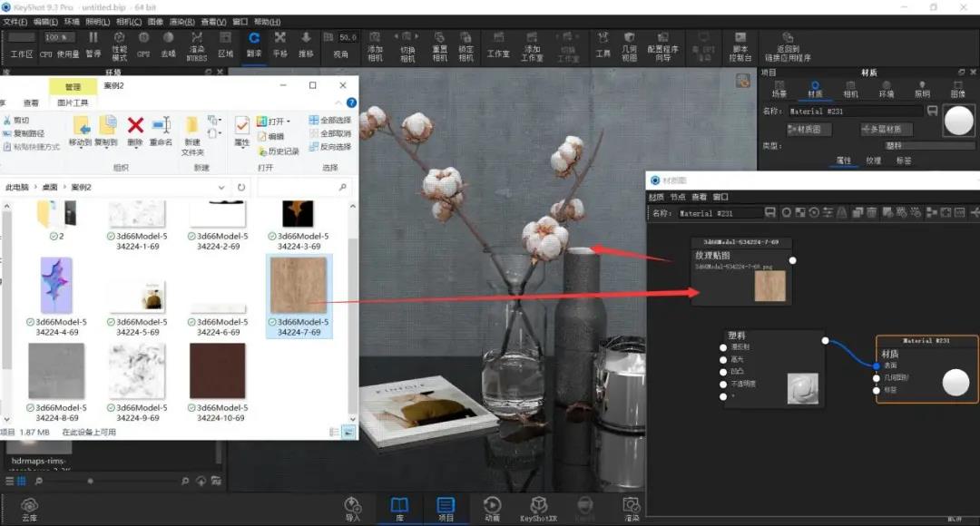Pause the render with the 暂停 toolbar button
This screenshot has height=526, width=980.
click(x=93, y=45)
